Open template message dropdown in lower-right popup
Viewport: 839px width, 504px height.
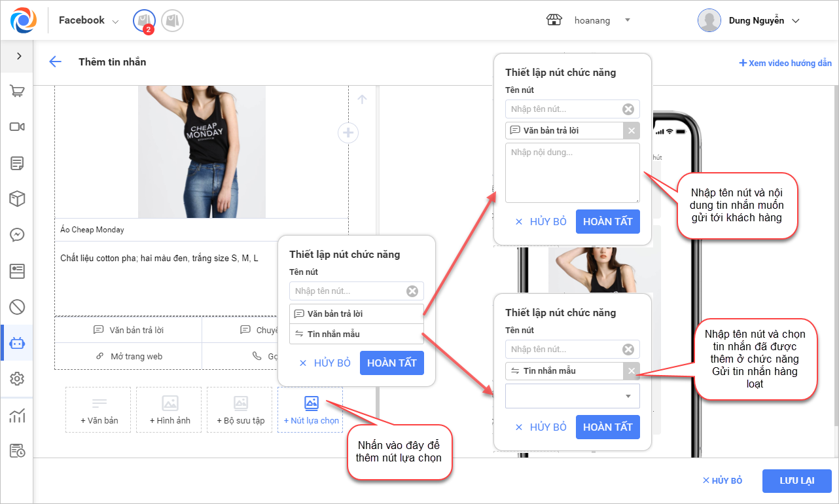(573, 396)
